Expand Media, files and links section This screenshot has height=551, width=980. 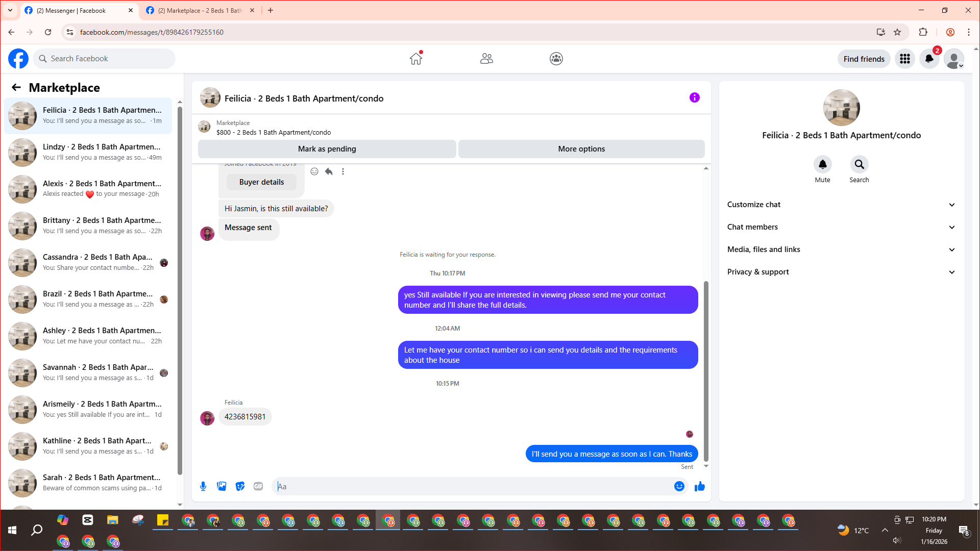coord(841,249)
